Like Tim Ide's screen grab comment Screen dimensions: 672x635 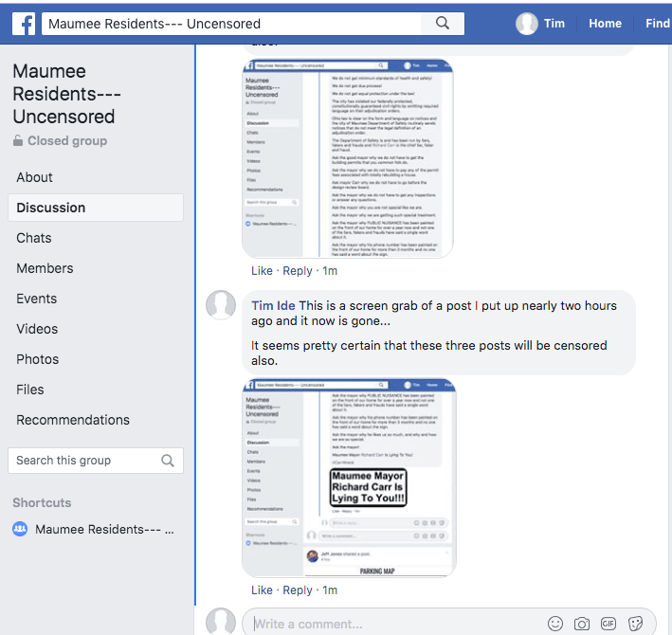(x=262, y=590)
